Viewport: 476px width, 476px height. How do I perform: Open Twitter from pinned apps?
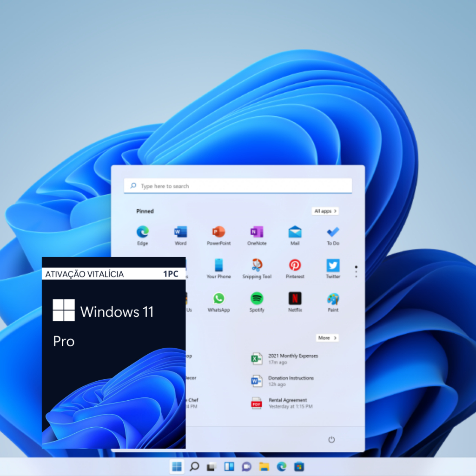coord(332,266)
